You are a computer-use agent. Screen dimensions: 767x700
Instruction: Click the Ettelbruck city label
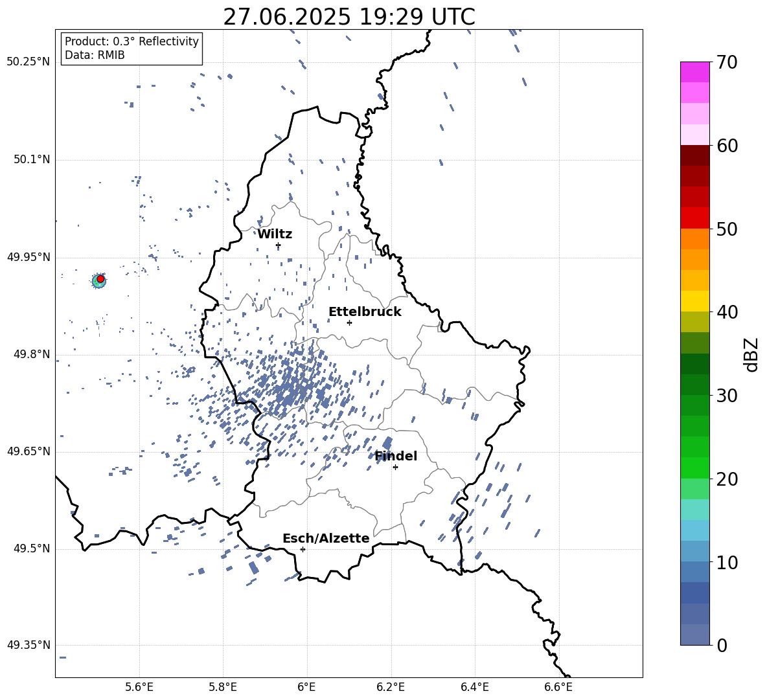[x=365, y=312]
